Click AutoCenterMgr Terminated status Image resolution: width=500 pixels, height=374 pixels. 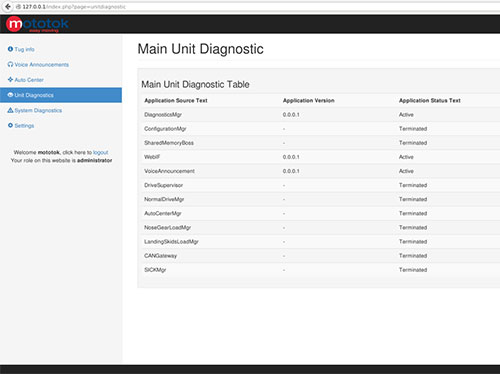pyautogui.click(x=413, y=213)
